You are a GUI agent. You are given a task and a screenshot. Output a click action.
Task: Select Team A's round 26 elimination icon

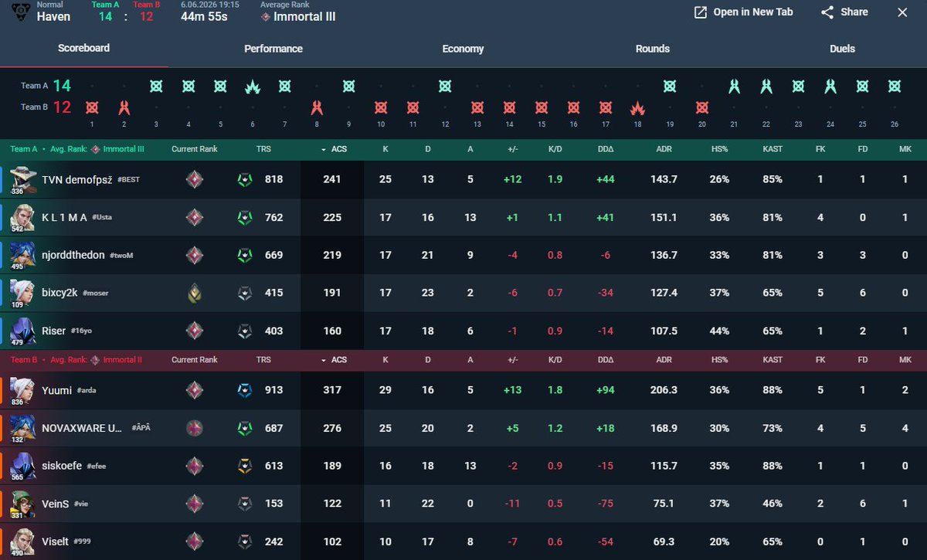(895, 86)
